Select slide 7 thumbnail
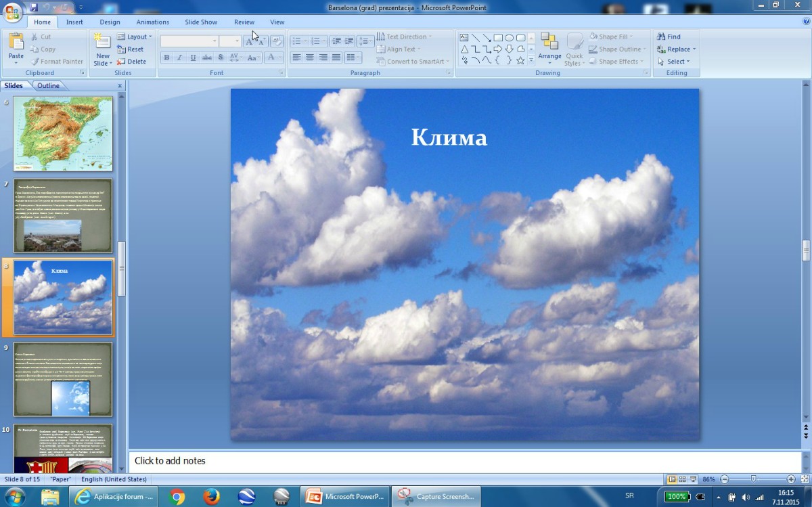812x507 pixels. [x=63, y=216]
